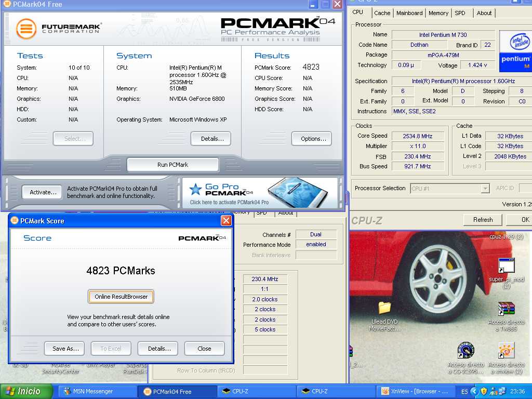Click the 5 clocks timing value
The width and height of the screenshot is (532, 399).
265,329
